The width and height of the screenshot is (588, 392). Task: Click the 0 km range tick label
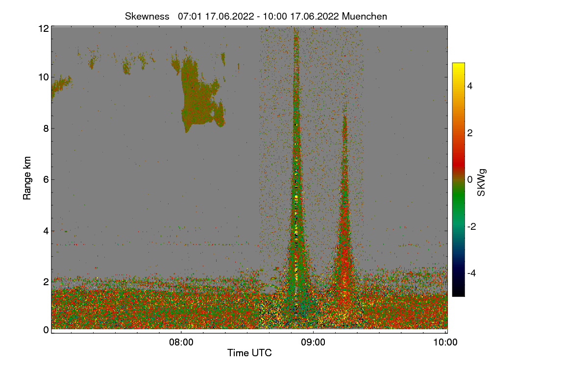pyautogui.click(x=47, y=330)
